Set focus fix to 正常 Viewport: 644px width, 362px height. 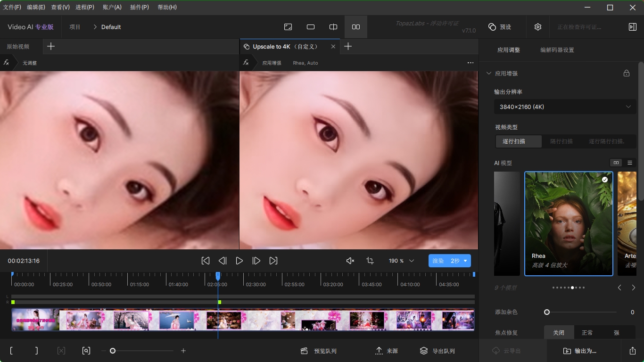click(x=587, y=333)
